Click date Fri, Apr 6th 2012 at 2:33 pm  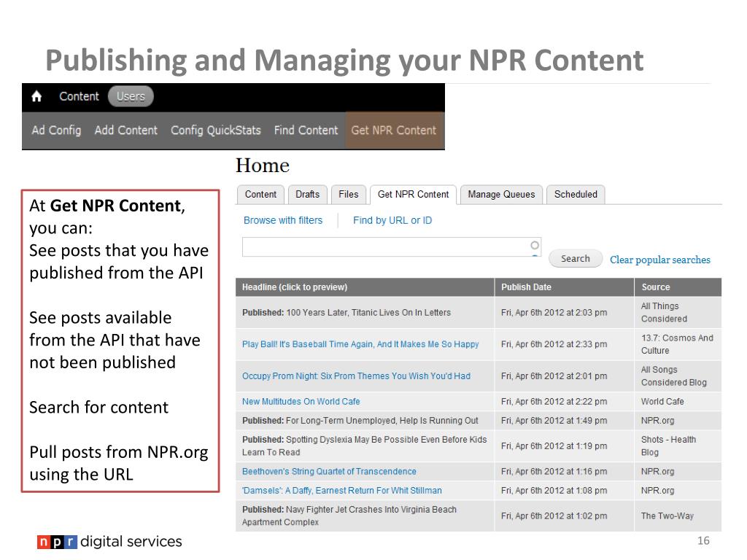(554, 344)
